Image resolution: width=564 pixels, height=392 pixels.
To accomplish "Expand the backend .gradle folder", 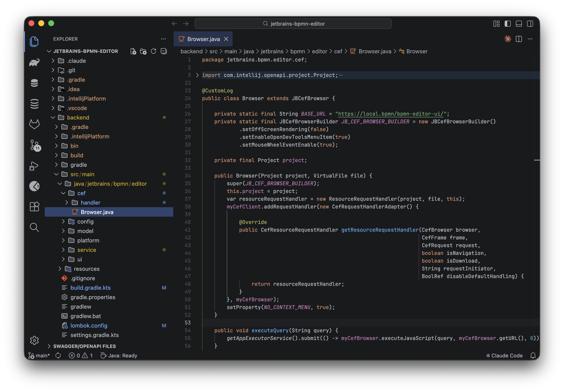I will [79, 127].
